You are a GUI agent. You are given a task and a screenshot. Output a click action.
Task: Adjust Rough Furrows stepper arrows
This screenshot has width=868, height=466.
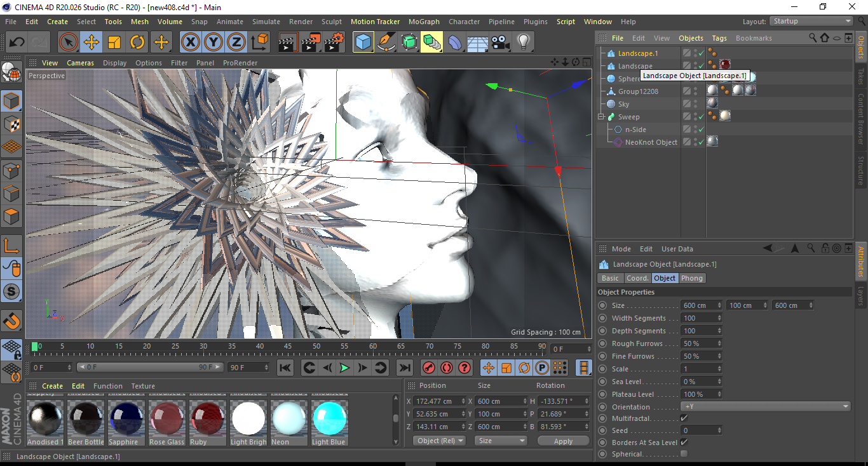point(719,343)
